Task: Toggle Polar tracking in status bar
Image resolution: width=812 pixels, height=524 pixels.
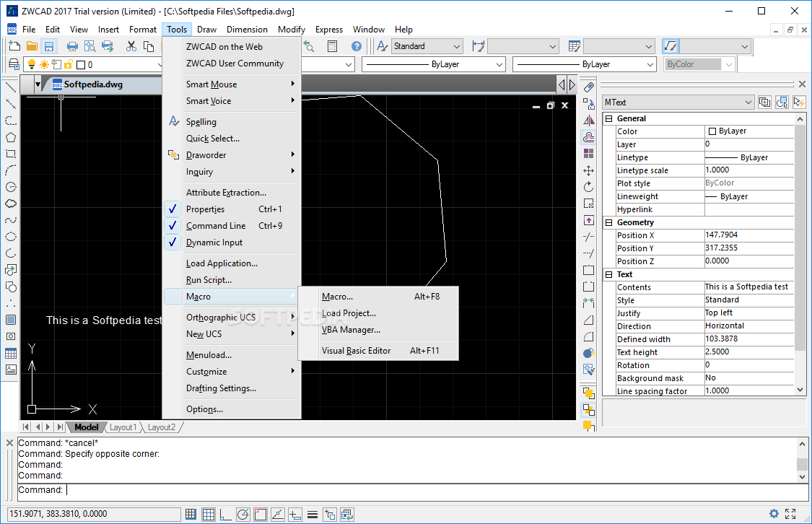Action: (243, 514)
